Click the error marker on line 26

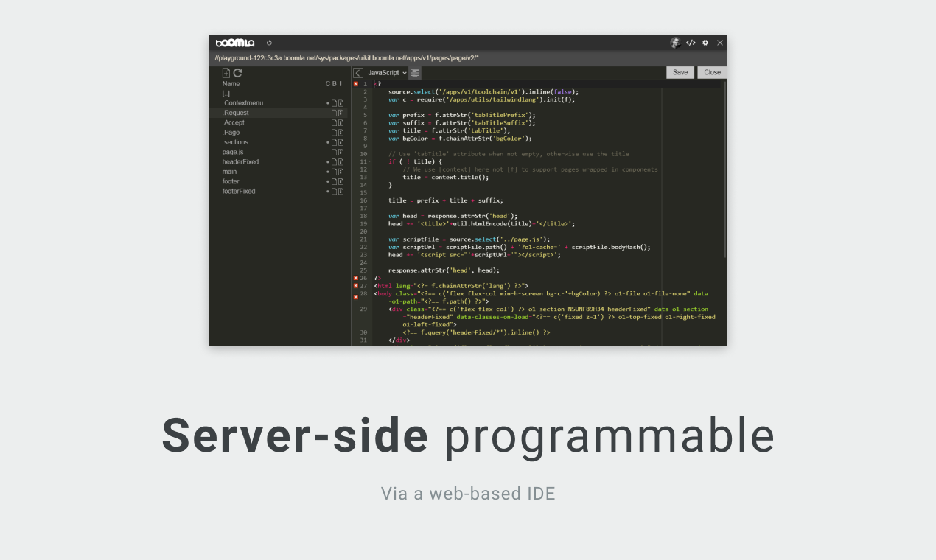[x=356, y=278]
